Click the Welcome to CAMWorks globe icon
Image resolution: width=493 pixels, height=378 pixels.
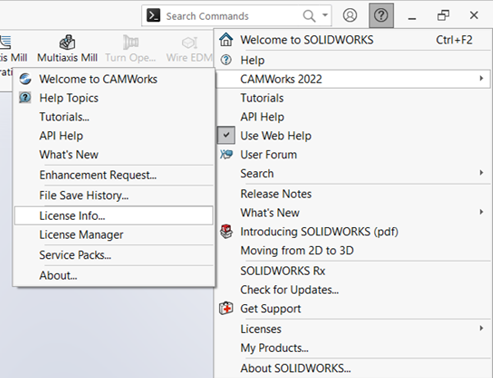25,79
